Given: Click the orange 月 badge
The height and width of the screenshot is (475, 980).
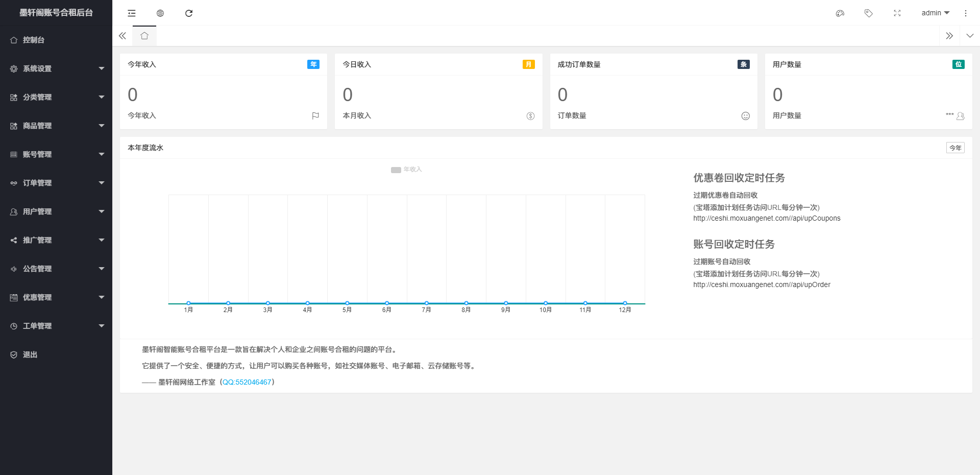Looking at the screenshot, I should click(529, 64).
